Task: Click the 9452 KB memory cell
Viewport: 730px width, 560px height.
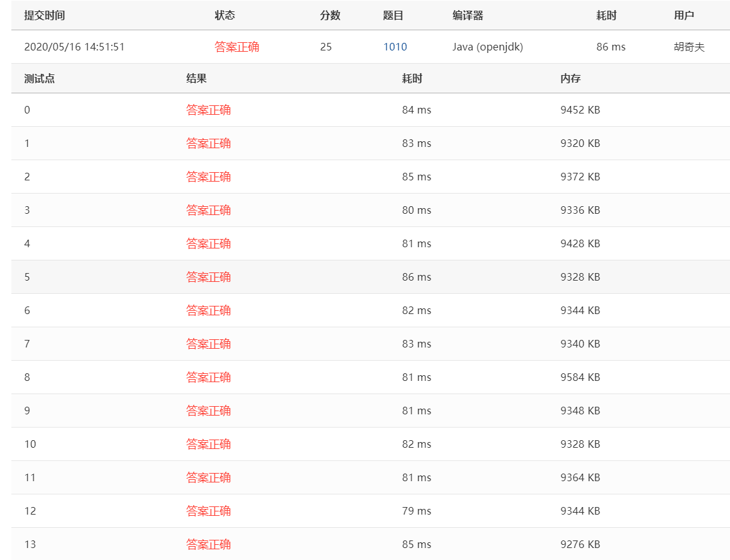Action: [x=580, y=110]
